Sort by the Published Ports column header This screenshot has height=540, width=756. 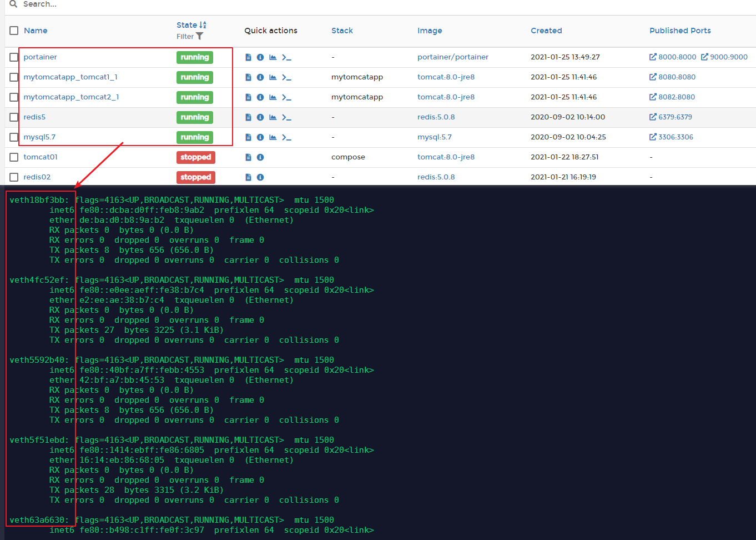click(680, 31)
